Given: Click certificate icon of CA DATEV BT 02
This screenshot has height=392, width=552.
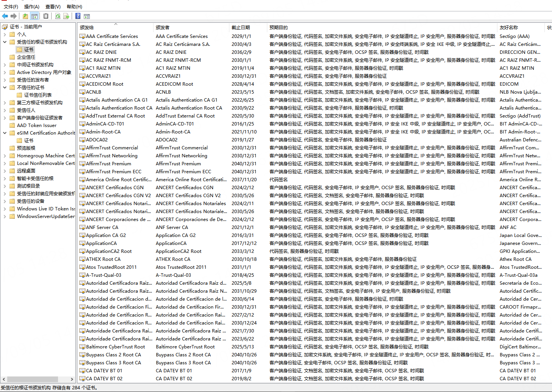Looking at the screenshot, I should [82, 379].
